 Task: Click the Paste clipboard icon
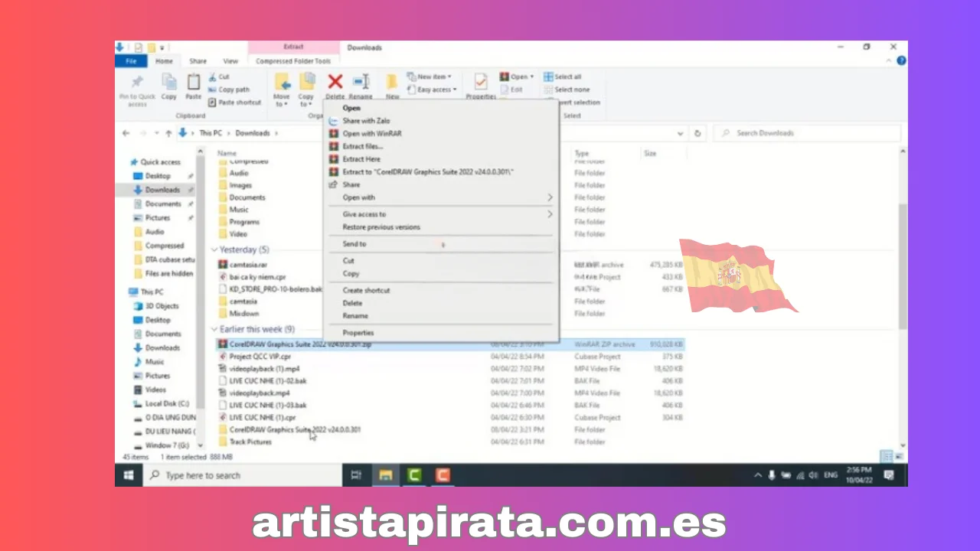coord(194,81)
